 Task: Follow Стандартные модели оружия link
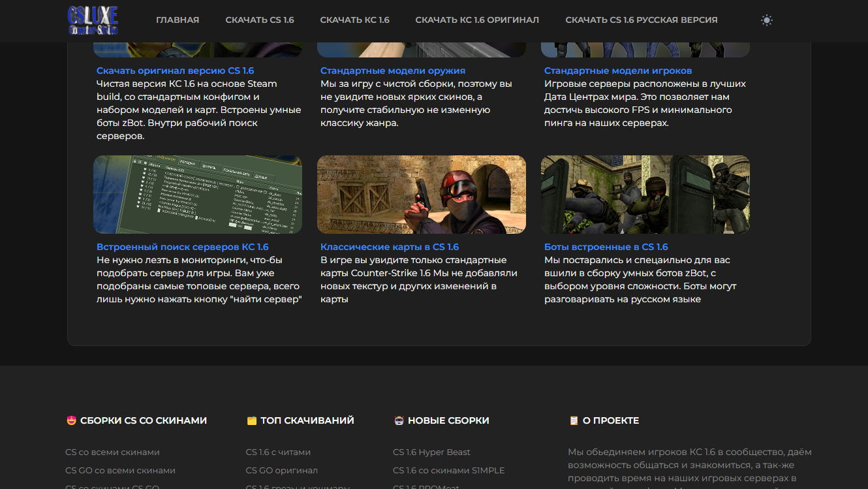point(392,71)
